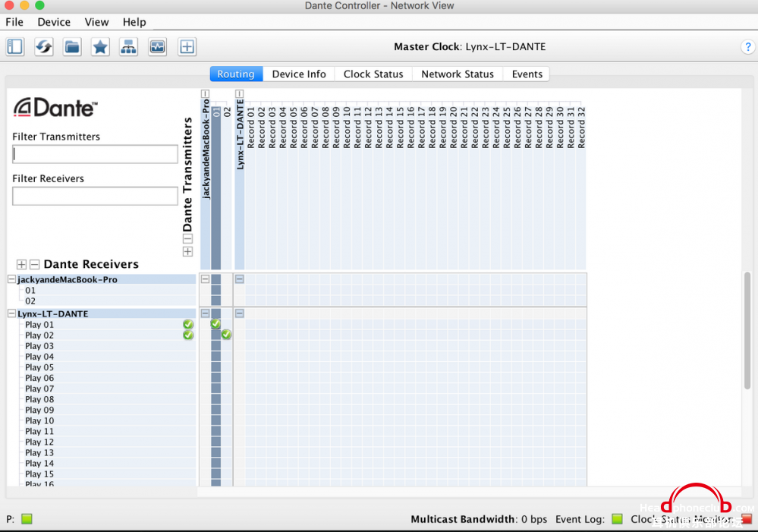Viewport: 758px width, 532px height.
Task: Open the File menu
Action: tap(14, 22)
